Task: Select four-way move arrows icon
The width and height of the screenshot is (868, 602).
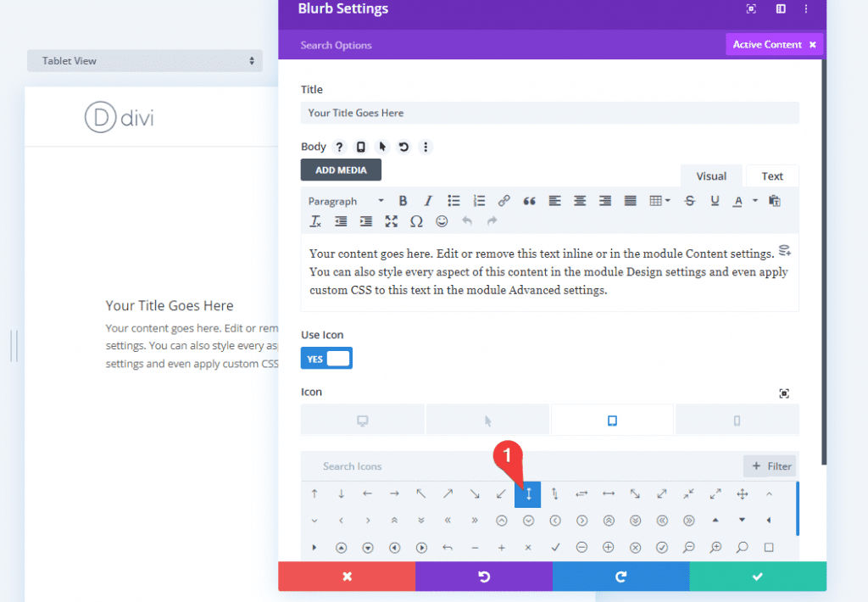Action: point(743,494)
